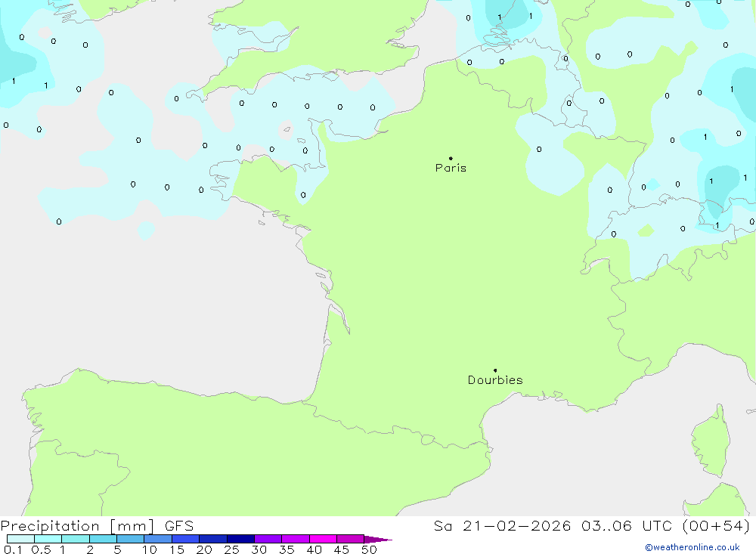
Task: Click the legend scale value '15'
Action: point(177,549)
